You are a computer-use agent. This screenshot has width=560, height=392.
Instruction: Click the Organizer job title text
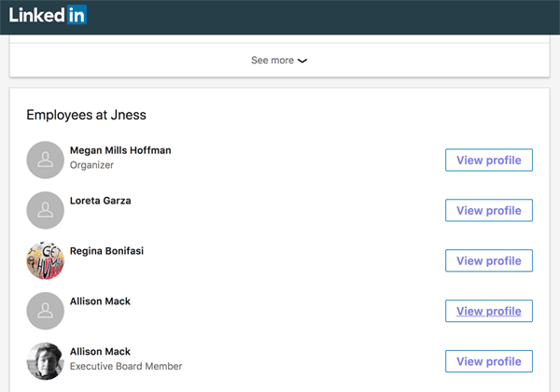(x=91, y=165)
